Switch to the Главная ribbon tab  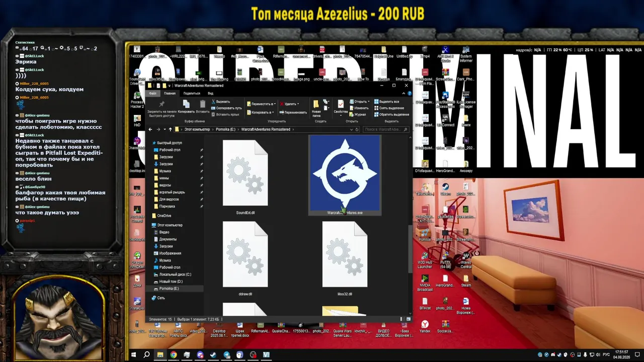tap(170, 94)
